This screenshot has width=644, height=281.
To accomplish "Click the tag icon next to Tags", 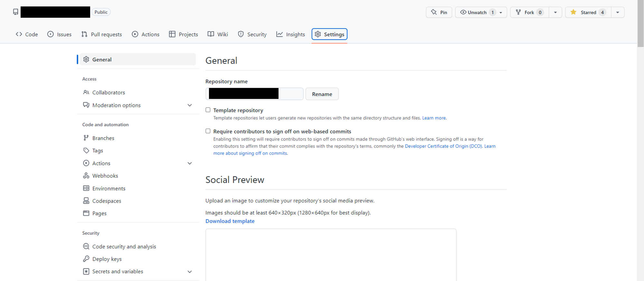I will [86, 150].
